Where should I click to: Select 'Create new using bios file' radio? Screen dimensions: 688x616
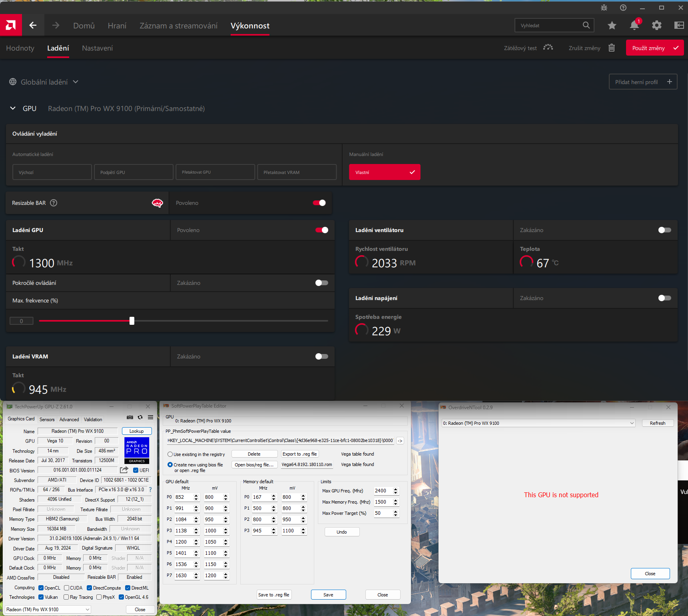tap(170, 465)
